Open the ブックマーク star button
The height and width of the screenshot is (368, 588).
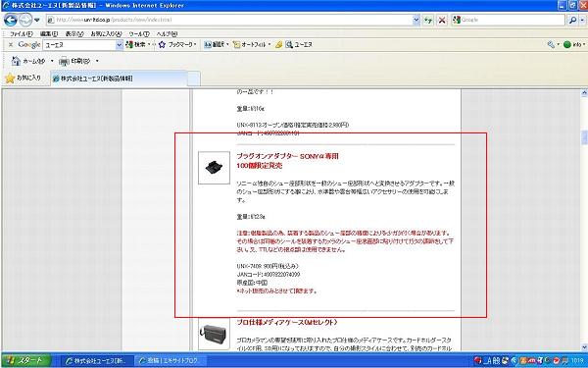tap(177, 45)
